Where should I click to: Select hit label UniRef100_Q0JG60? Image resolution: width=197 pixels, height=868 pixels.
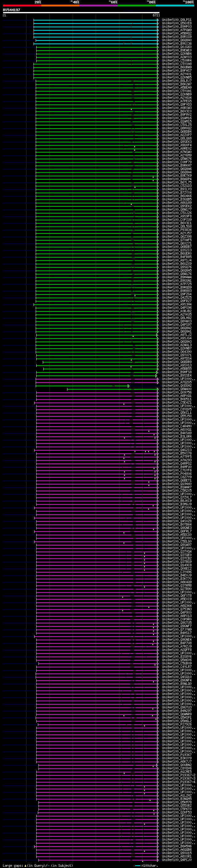click(176, 47)
